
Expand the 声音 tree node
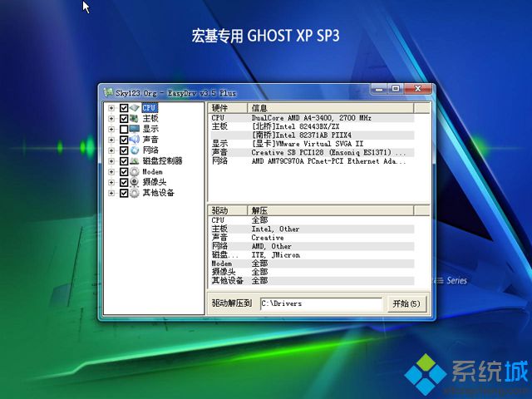pos(111,140)
